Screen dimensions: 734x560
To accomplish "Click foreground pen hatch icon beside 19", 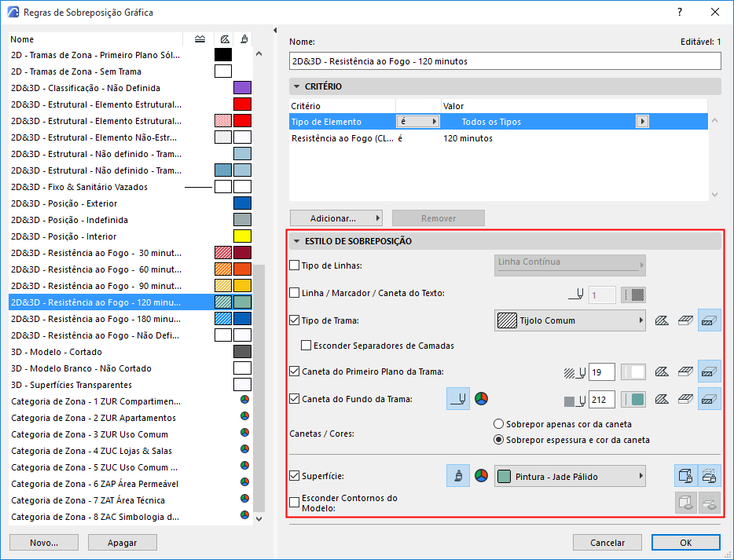I will click(x=574, y=372).
